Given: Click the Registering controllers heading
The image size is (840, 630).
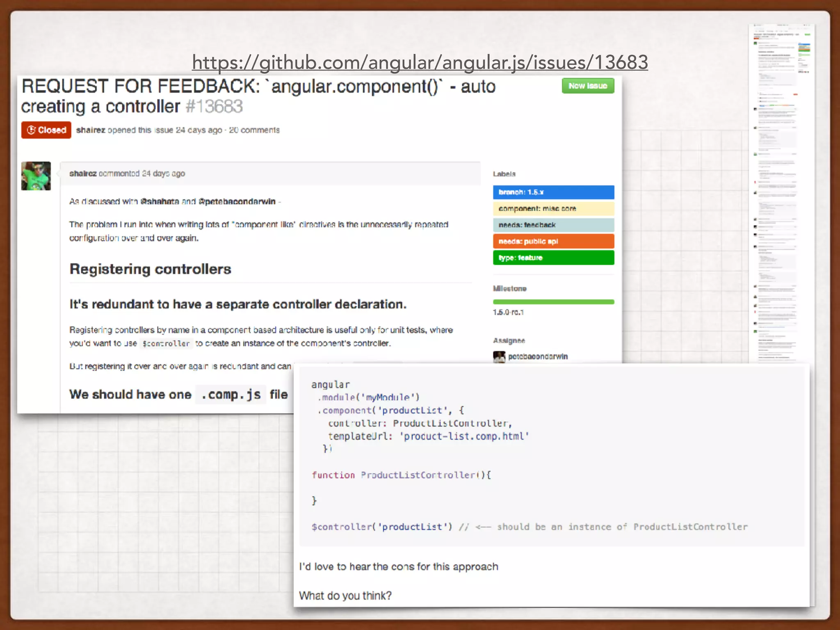Looking at the screenshot, I should (x=150, y=269).
